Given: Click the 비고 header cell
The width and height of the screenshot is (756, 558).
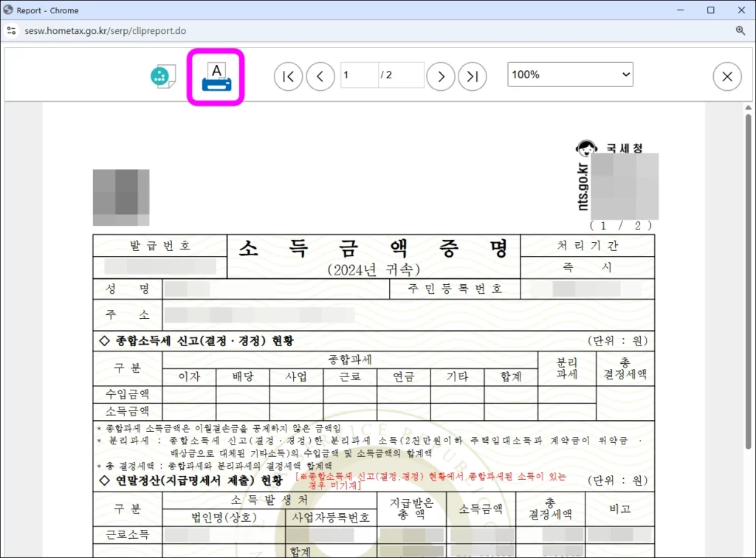Looking at the screenshot, I should (620, 509).
